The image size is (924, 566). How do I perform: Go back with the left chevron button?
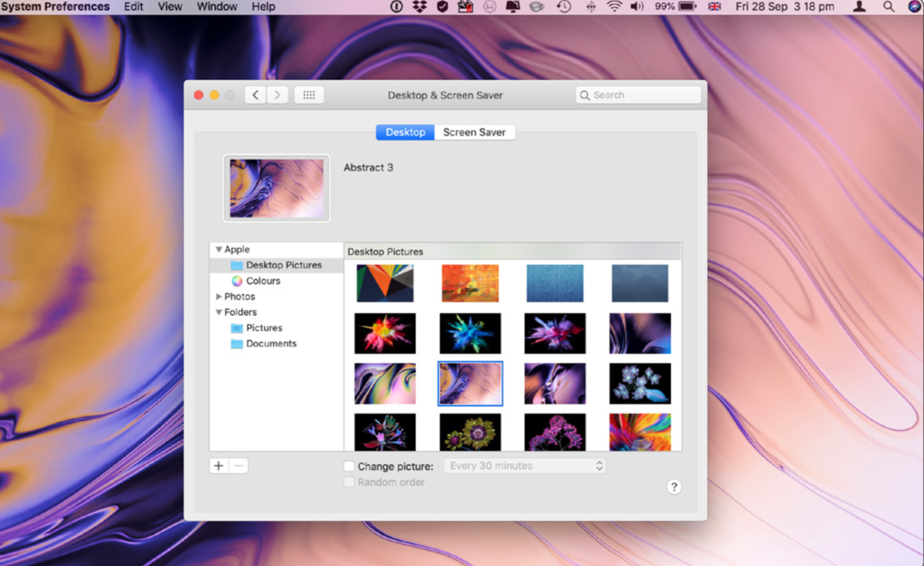pyautogui.click(x=256, y=95)
